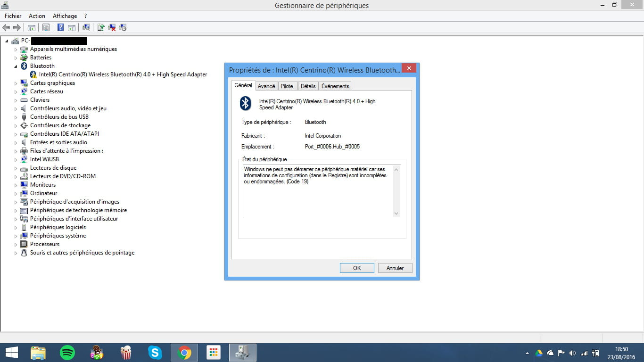Click Annuler in the properties dialog
Screen dimensions: 644x362
pos(395,268)
